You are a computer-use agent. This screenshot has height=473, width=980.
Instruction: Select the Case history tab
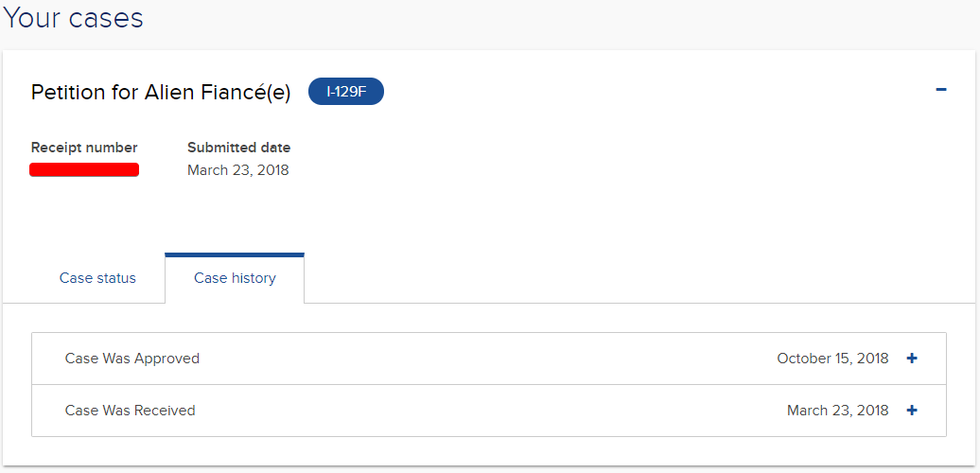click(235, 278)
